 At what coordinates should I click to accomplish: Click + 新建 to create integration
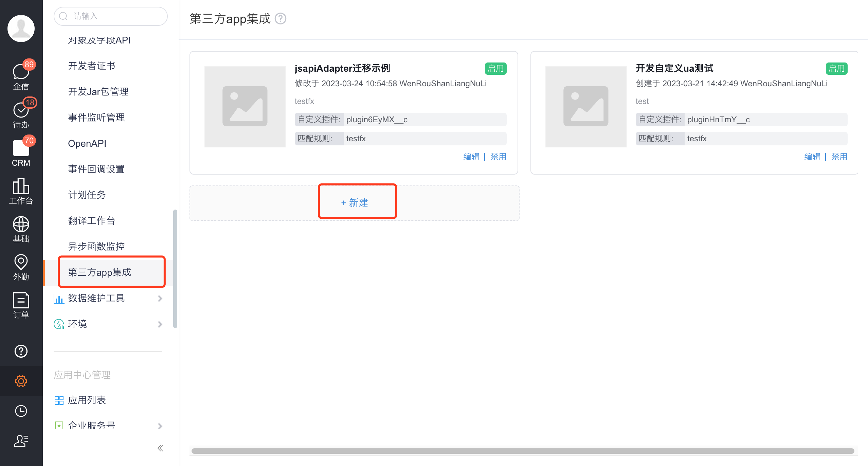355,203
